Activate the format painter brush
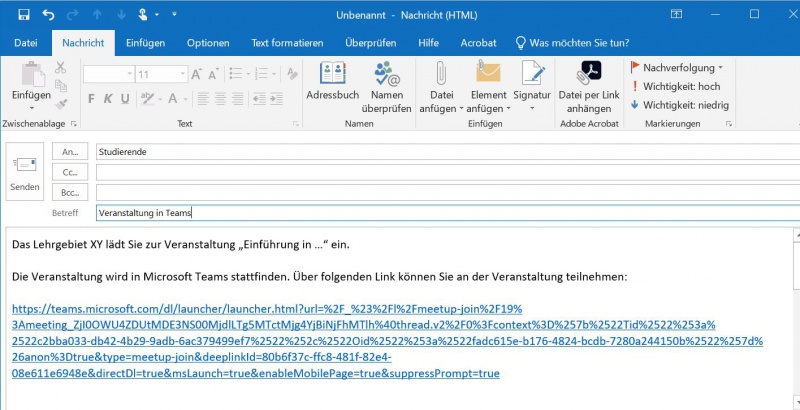Image resolution: width=800 pixels, height=410 pixels. [61, 104]
